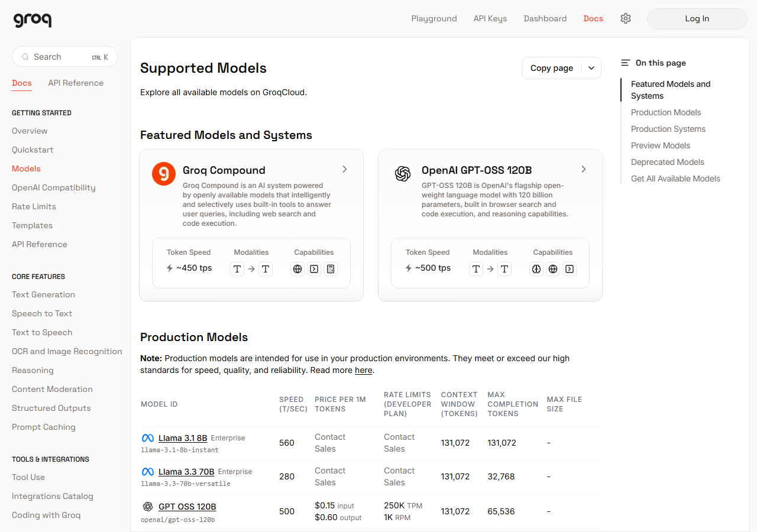
Task: Click OpenAI logo next to GPT OSS 120B row
Action: tap(148, 507)
